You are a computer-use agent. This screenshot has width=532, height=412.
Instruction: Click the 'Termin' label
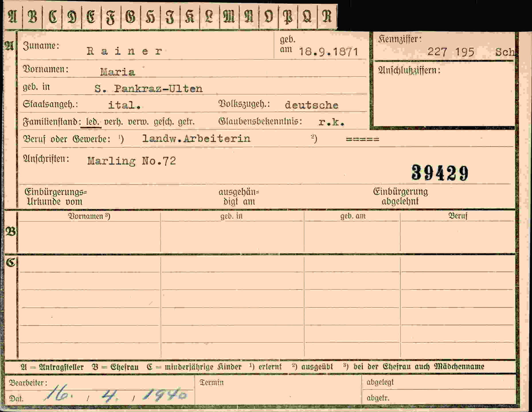(x=211, y=382)
